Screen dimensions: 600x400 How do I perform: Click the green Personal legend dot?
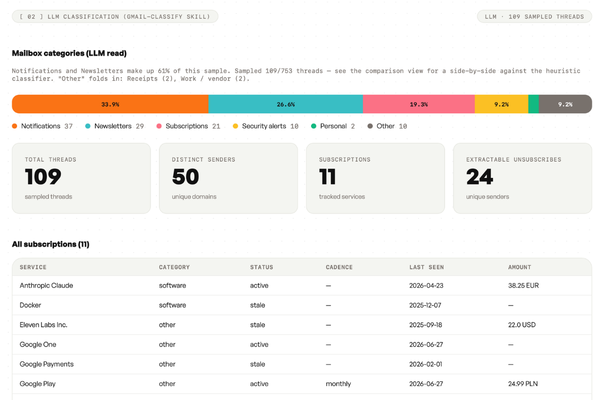pyautogui.click(x=313, y=126)
